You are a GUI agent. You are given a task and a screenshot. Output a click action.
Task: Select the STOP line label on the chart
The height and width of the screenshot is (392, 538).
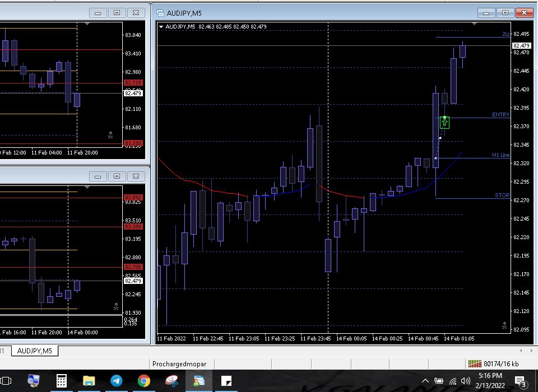(502, 195)
